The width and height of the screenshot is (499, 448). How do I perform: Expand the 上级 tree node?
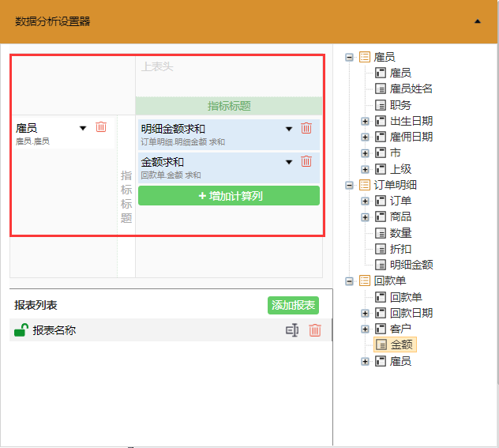pyautogui.click(x=365, y=169)
